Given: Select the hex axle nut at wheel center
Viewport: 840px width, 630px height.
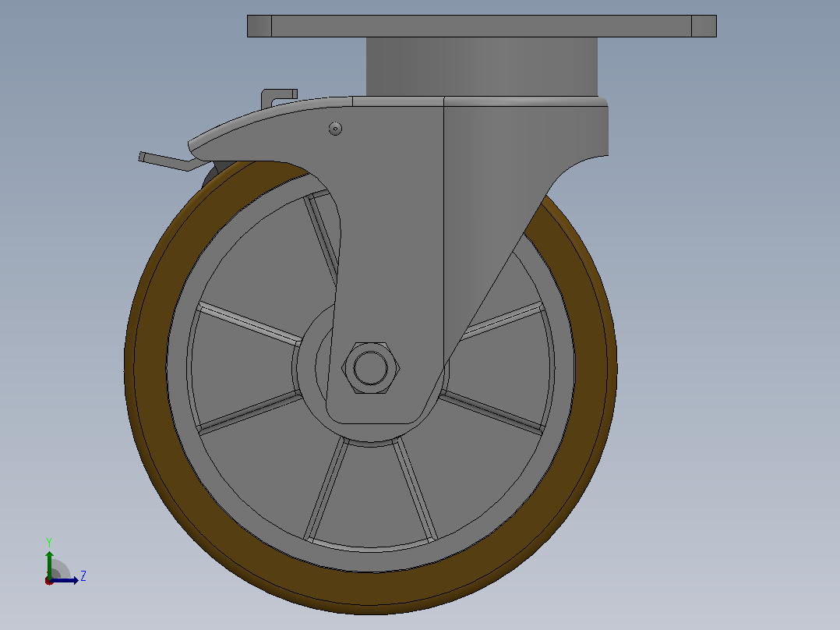Looking at the screenshot, I should [371, 368].
